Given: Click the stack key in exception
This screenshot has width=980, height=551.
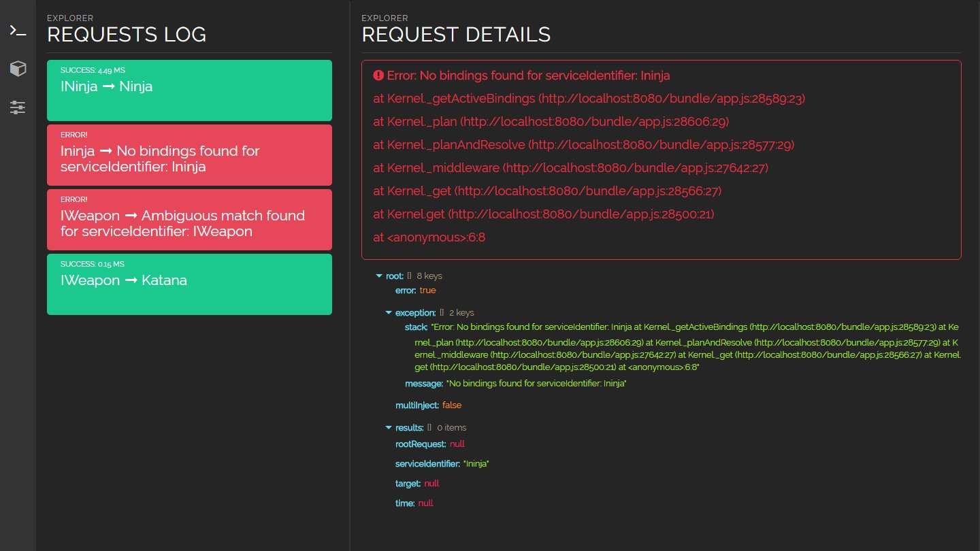Looking at the screenshot, I should pyautogui.click(x=416, y=328).
